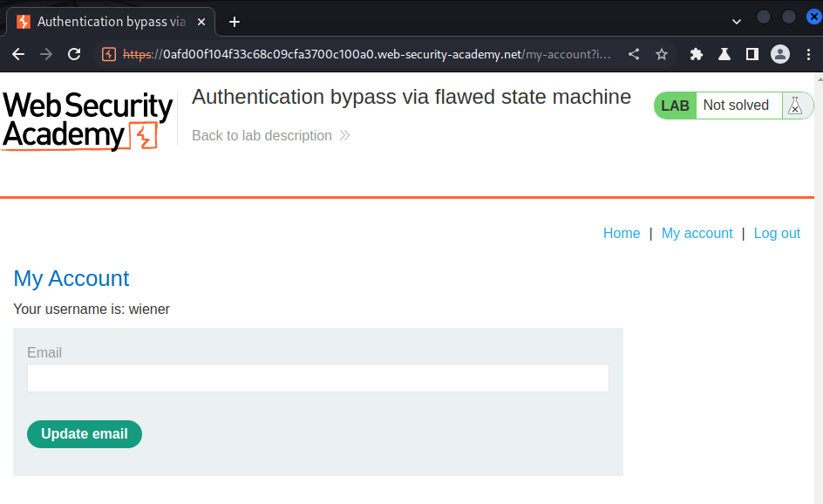The height and width of the screenshot is (504, 823).
Task: Toggle the browser side panel
Action: [x=752, y=54]
